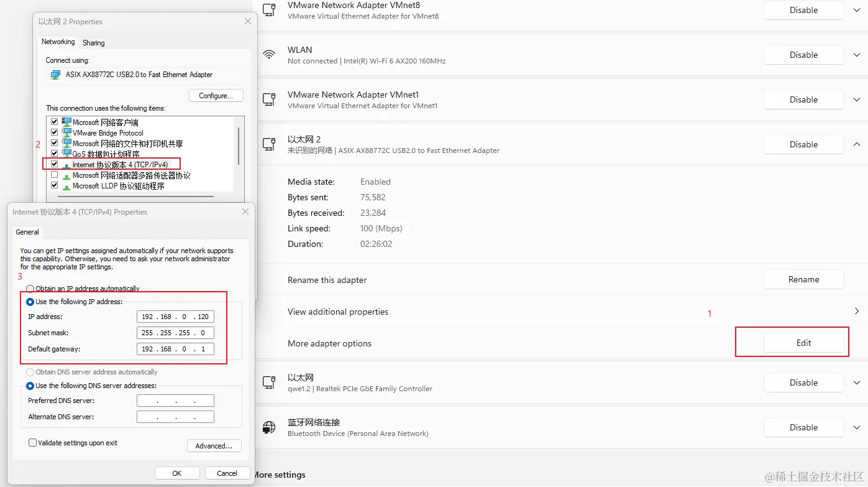
Task: Open View additional properties chevron
Action: click(x=857, y=312)
